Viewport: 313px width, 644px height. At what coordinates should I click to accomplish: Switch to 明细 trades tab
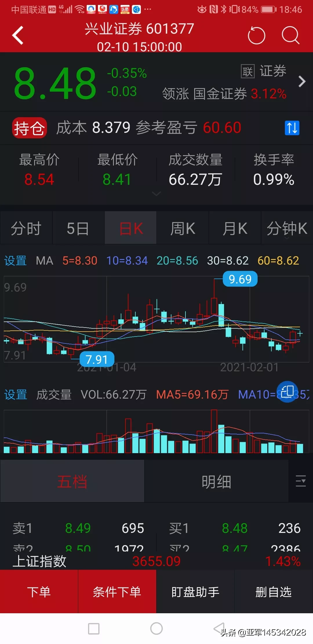coord(216,482)
